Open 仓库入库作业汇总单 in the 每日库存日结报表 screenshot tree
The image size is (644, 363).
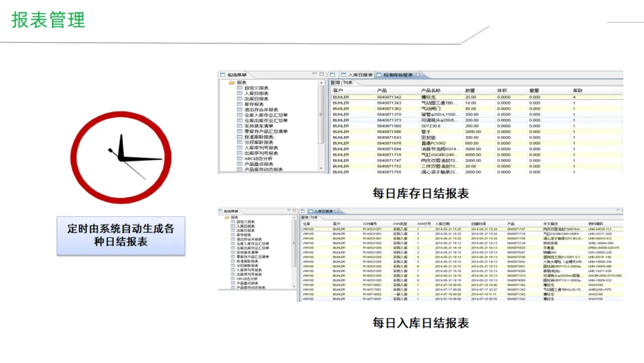pos(266,115)
